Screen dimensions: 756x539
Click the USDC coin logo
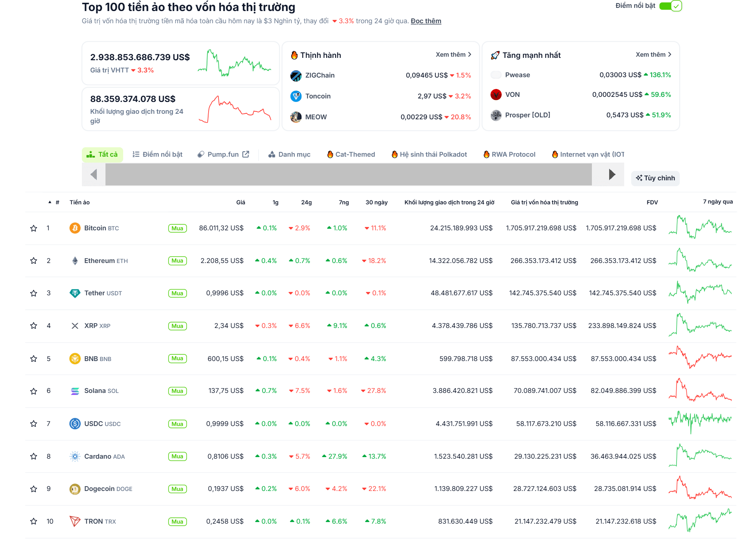pos(75,424)
